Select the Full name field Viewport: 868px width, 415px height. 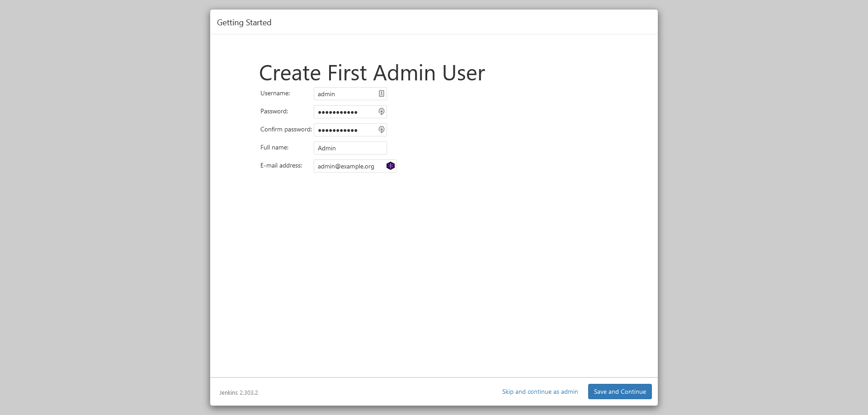(x=350, y=148)
